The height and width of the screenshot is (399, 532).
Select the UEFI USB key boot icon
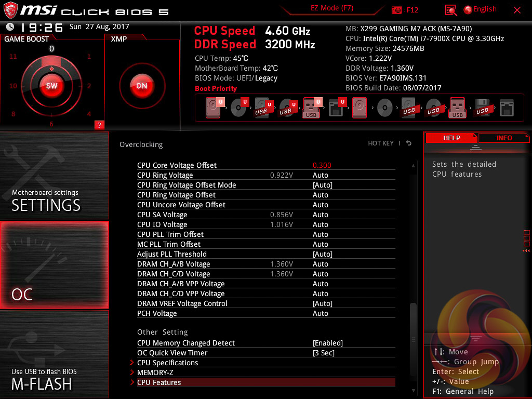point(312,108)
